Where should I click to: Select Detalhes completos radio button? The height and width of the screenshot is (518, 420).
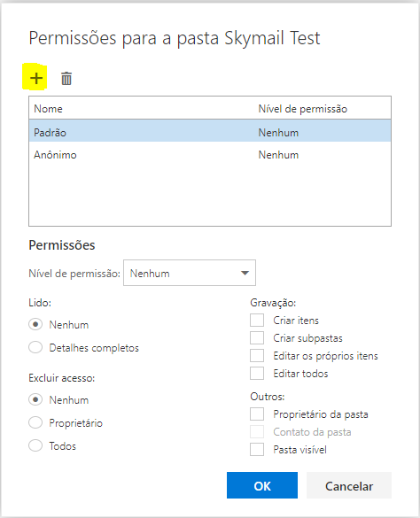pos(35,347)
